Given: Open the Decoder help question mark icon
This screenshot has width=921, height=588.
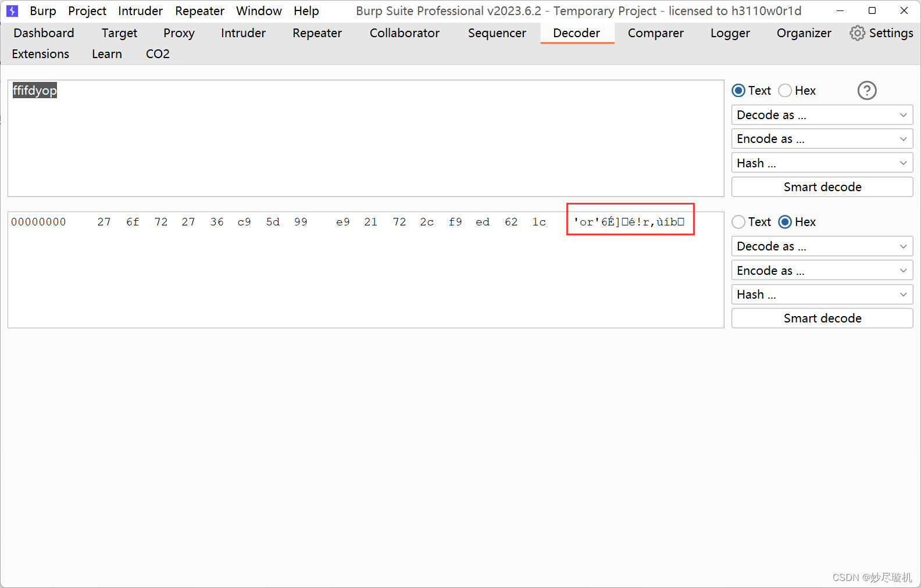Looking at the screenshot, I should [x=866, y=91].
